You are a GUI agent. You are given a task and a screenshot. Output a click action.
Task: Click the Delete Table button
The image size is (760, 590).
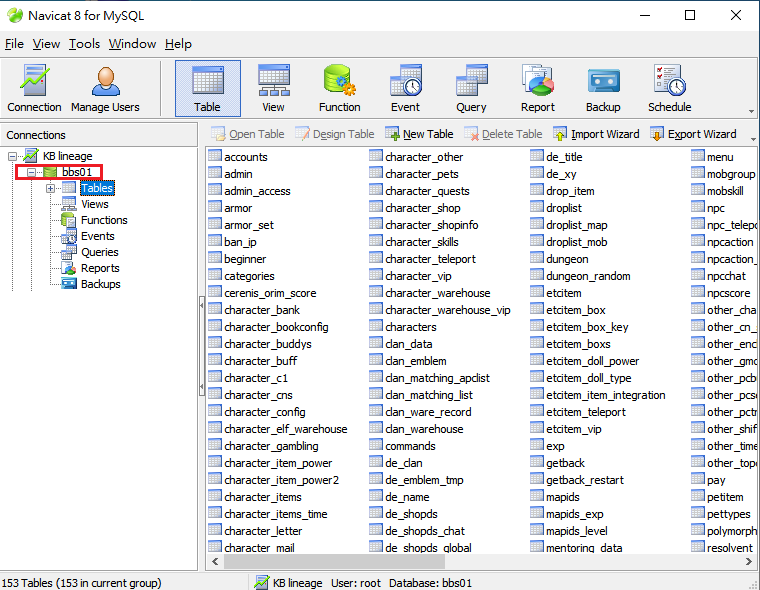503,134
